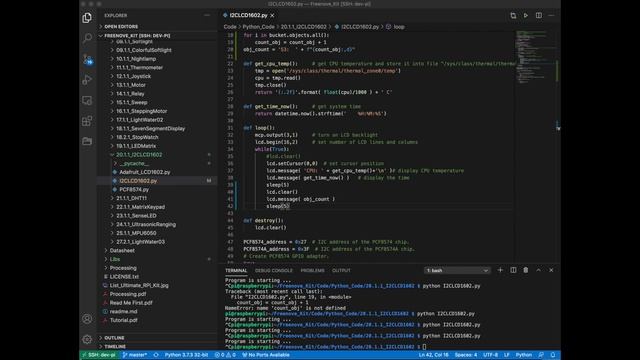
Task: Open the Explorer view in the activity bar
Action: 87,18
